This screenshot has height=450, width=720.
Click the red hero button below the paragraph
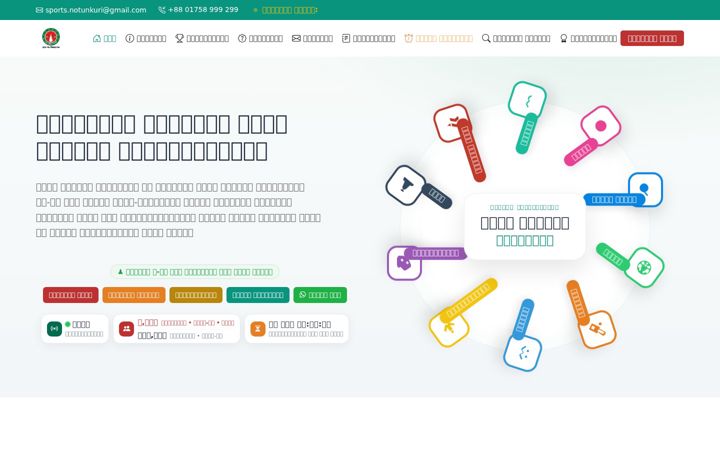tap(71, 295)
